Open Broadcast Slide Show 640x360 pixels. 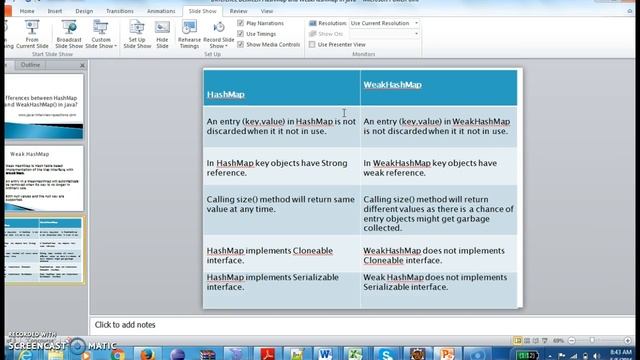click(x=69, y=34)
